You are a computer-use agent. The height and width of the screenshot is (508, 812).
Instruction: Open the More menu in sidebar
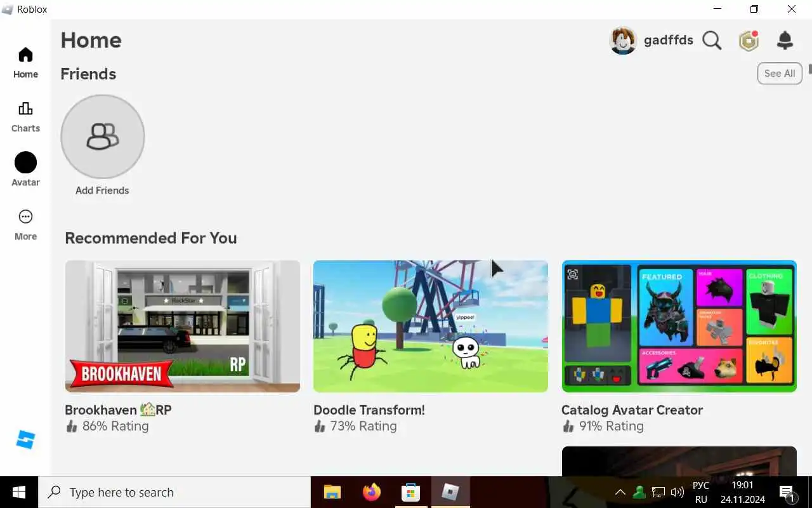tap(25, 225)
